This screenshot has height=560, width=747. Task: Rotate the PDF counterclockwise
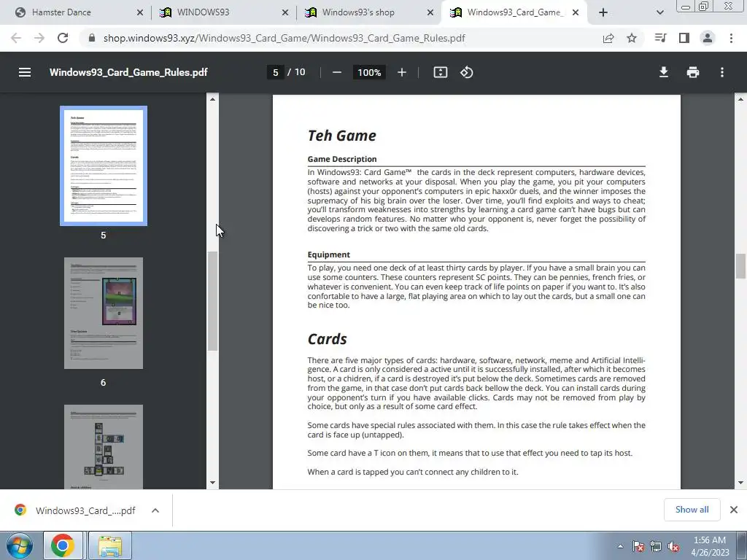466,72
